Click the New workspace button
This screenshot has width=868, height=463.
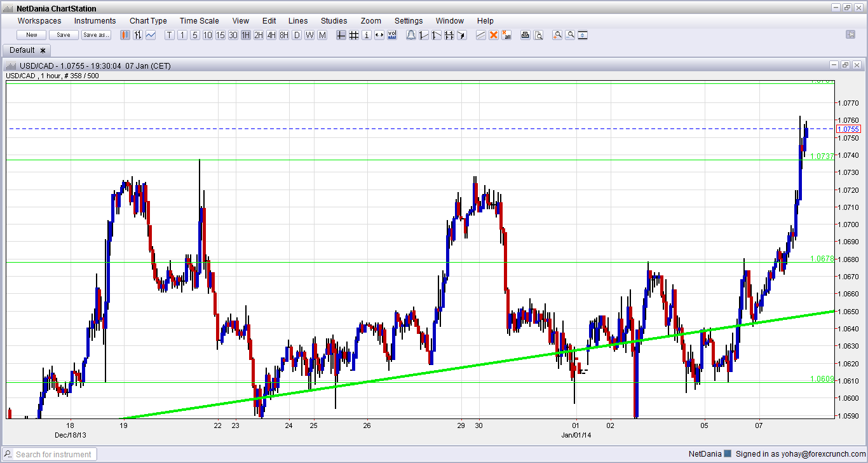tap(32, 35)
